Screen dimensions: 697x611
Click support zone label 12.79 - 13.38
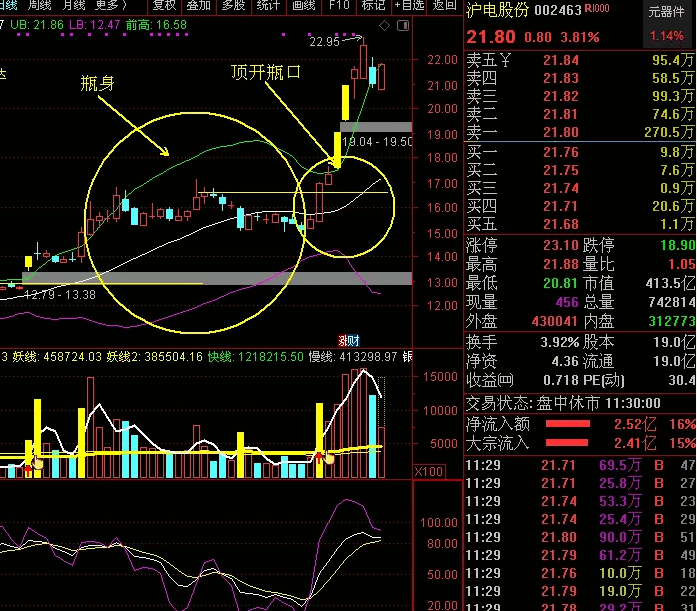tap(59, 295)
